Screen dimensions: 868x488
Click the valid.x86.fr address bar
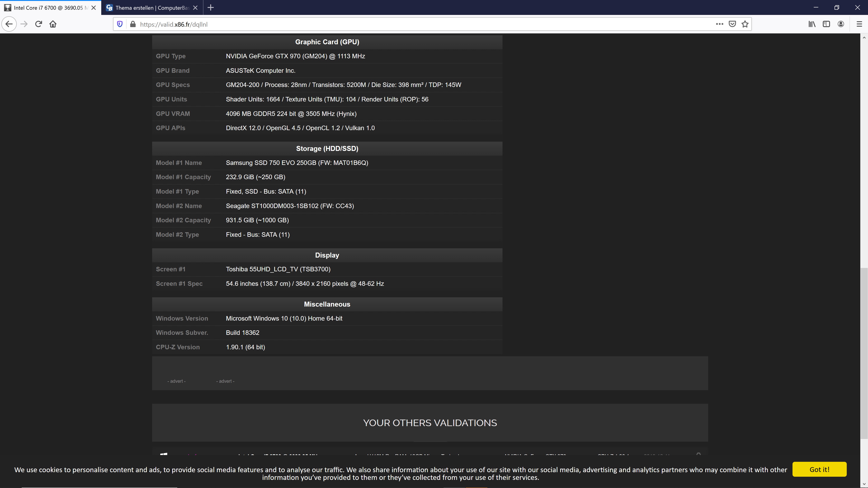(x=404, y=24)
